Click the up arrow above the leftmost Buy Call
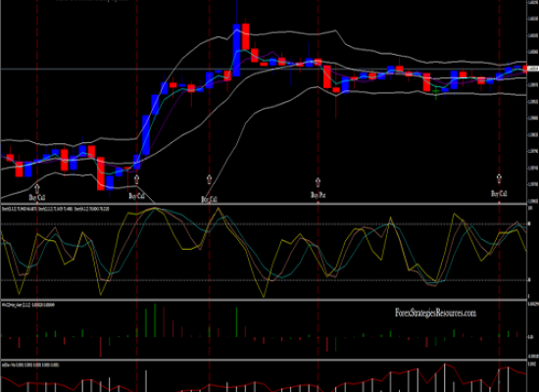The image size is (539, 392). tap(37, 188)
